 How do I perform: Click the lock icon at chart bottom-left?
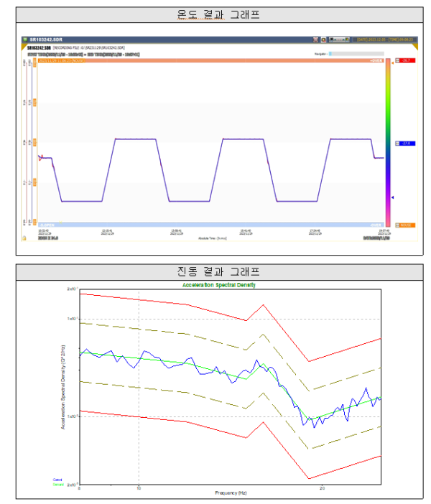(x=24, y=238)
